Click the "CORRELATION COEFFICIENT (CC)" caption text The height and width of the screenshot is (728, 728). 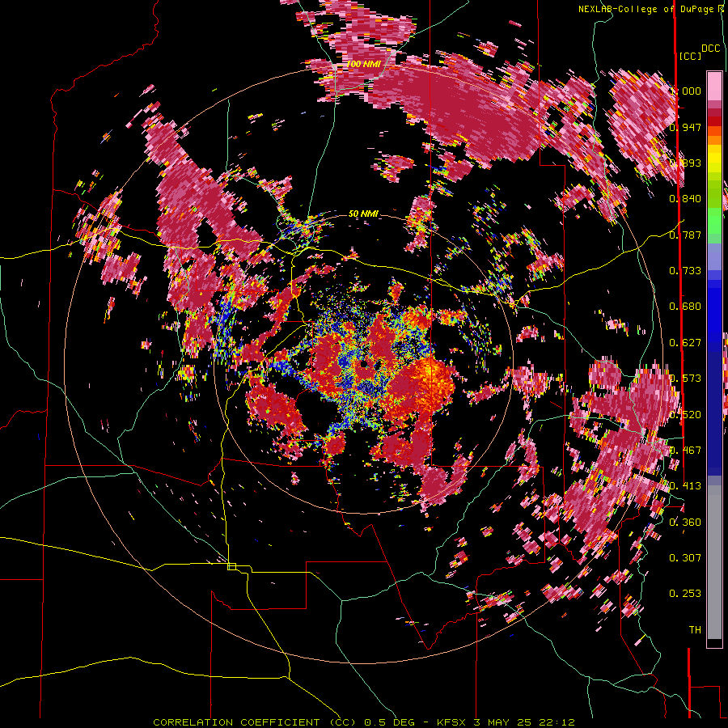[255, 722]
